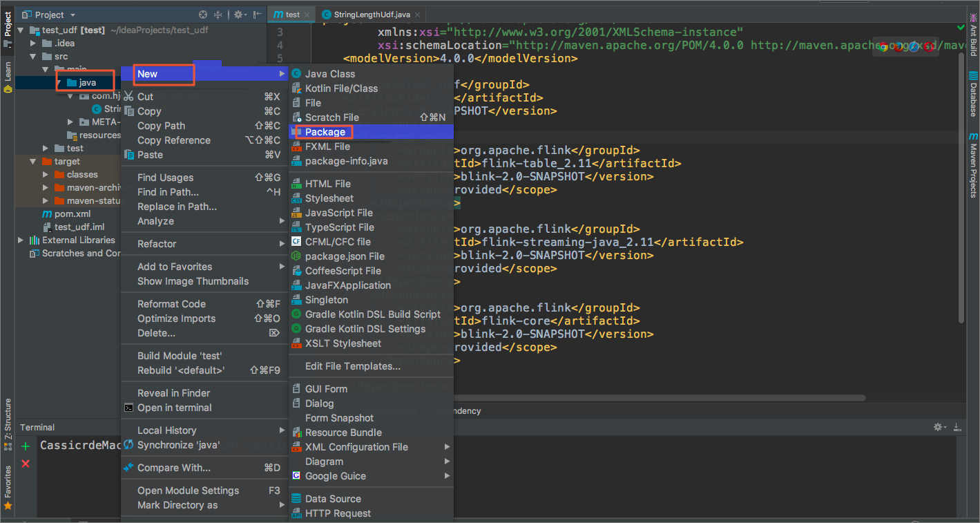The image size is (980, 523).
Task: Expand the .idea folder
Action: 32,44
